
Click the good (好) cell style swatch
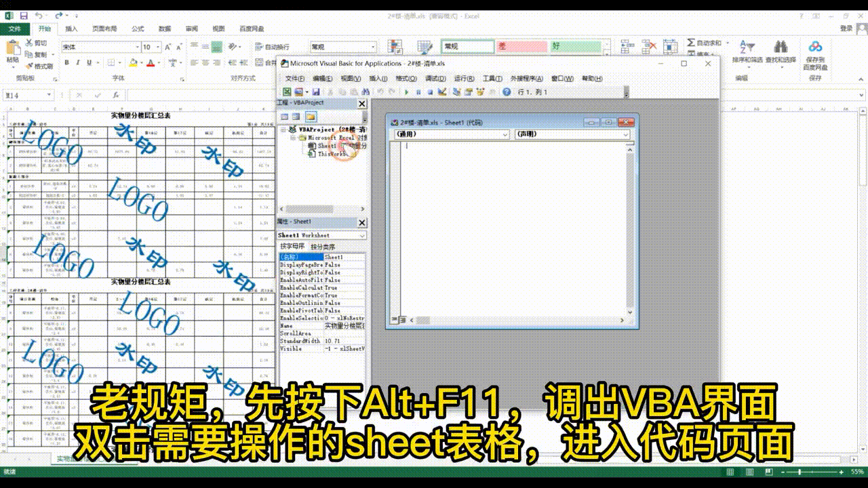pyautogui.click(x=576, y=46)
